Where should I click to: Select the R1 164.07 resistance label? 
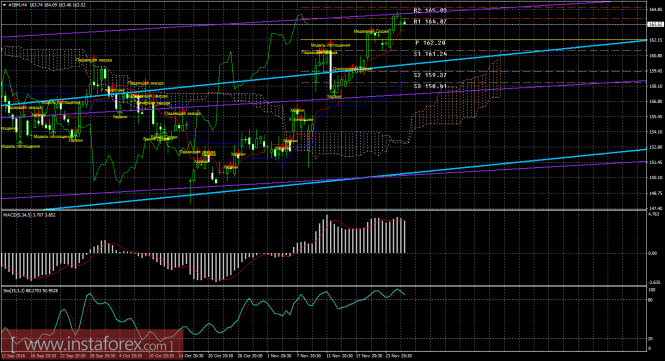click(x=430, y=21)
